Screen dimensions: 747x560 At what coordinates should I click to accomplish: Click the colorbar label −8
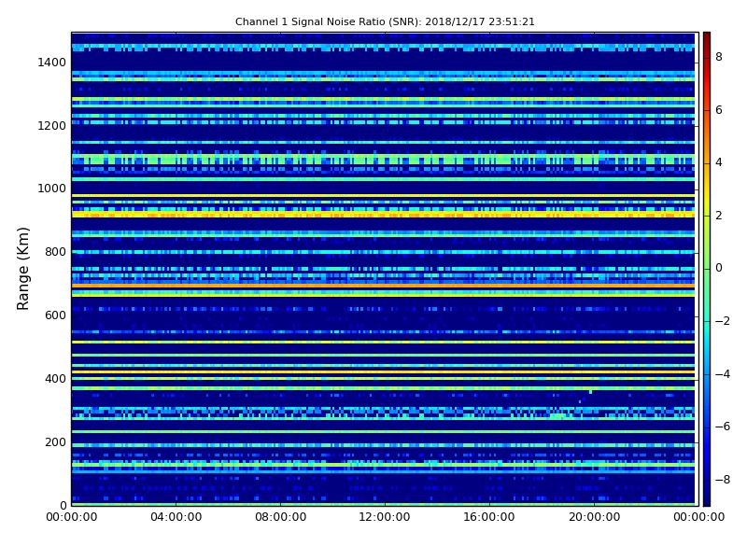(x=723, y=480)
